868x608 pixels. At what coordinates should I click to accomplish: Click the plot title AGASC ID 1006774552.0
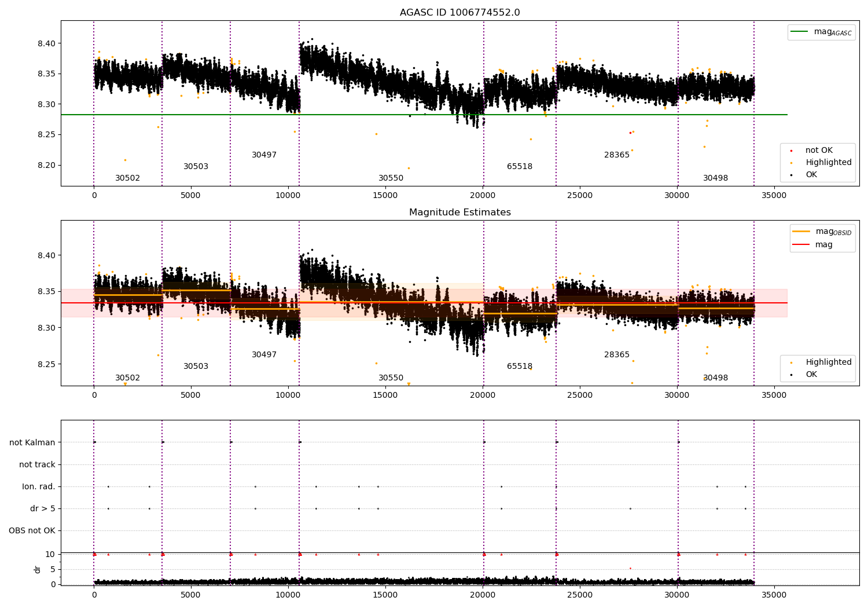pos(459,13)
